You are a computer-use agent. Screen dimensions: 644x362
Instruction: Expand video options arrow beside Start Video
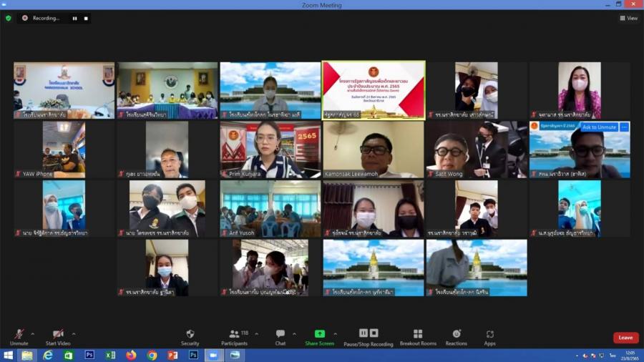74,333
